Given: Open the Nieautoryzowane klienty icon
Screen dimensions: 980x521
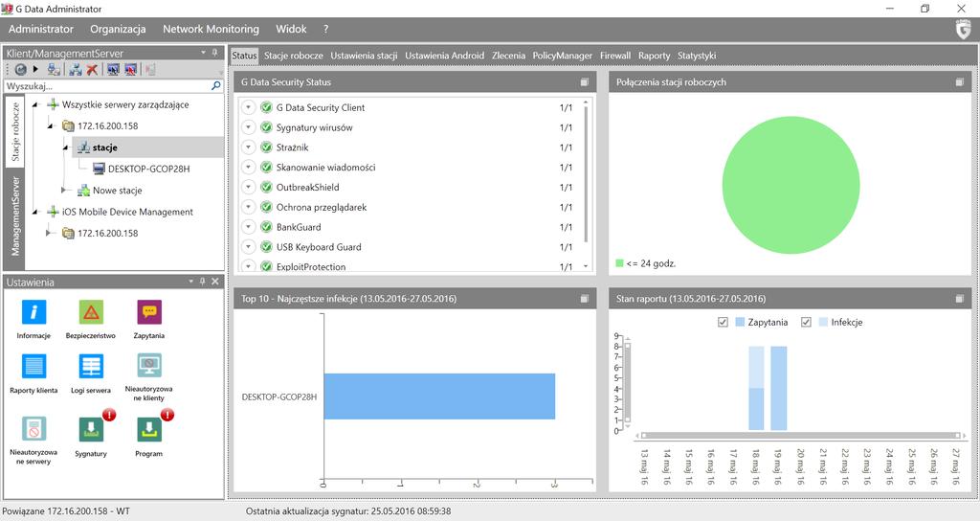Looking at the screenshot, I should point(148,365).
